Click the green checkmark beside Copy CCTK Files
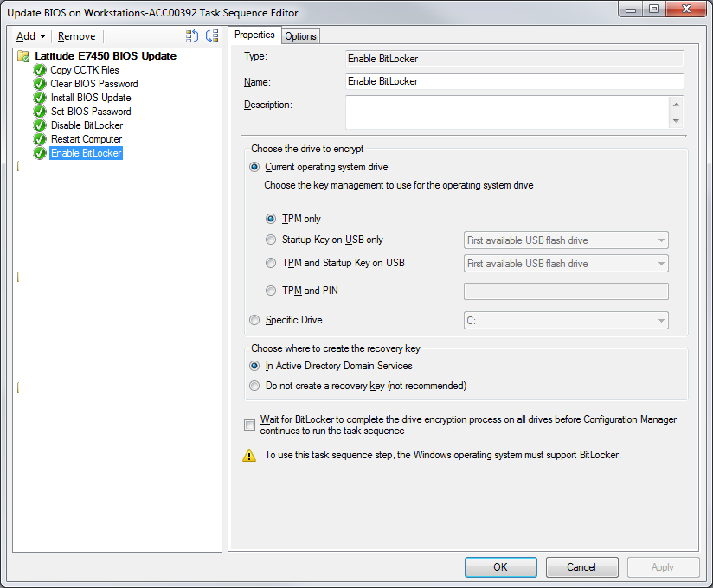 tap(39, 70)
